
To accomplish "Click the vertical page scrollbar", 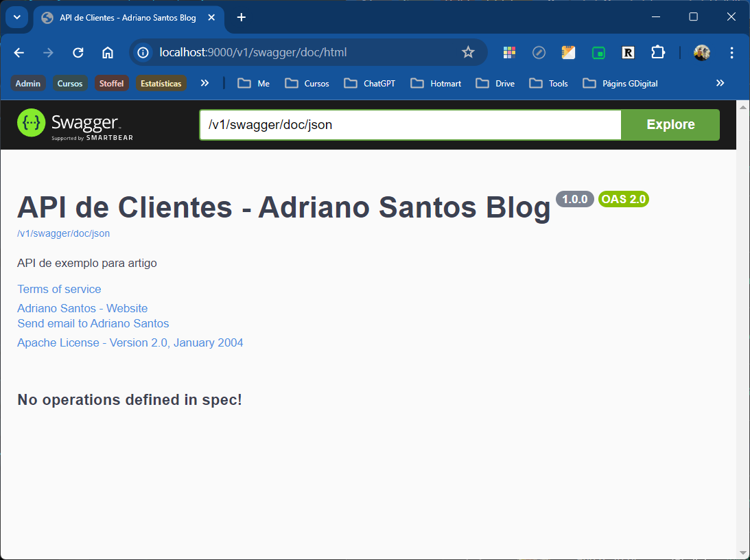I will coord(743,329).
